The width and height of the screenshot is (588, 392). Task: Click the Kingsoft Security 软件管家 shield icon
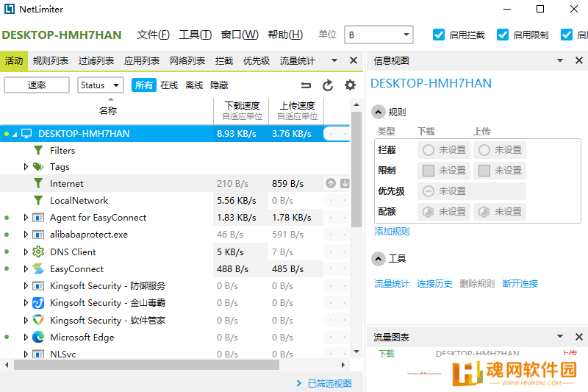coord(38,320)
